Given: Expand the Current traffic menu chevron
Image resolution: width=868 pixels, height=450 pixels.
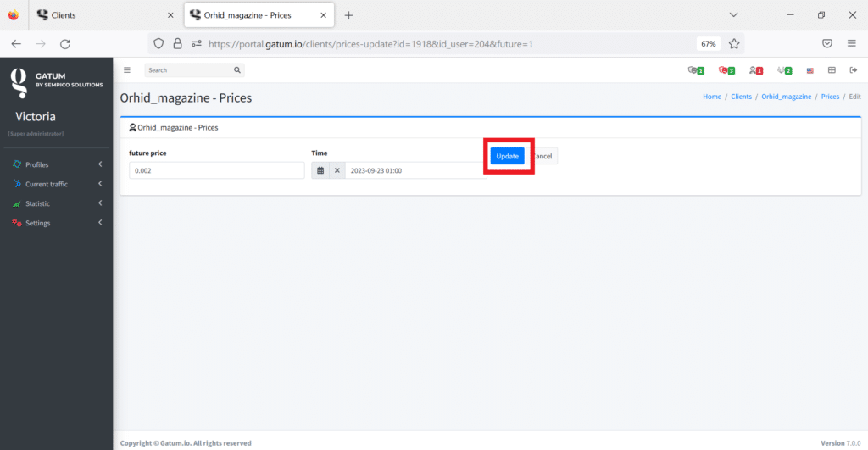Looking at the screenshot, I should 100,184.
